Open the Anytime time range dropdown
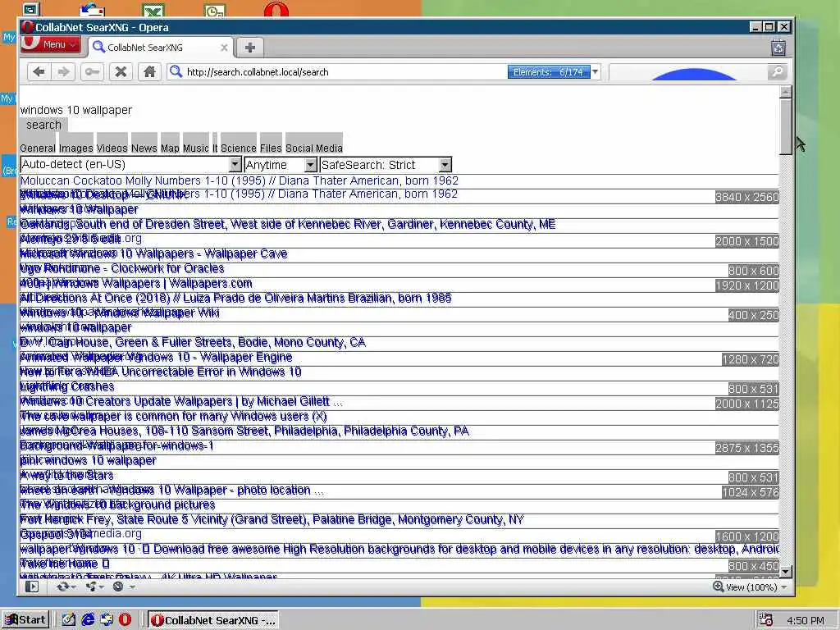 [281, 164]
